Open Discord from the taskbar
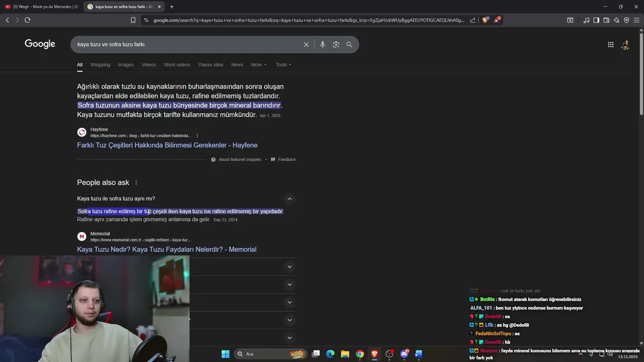The image size is (644, 362). (x=404, y=354)
